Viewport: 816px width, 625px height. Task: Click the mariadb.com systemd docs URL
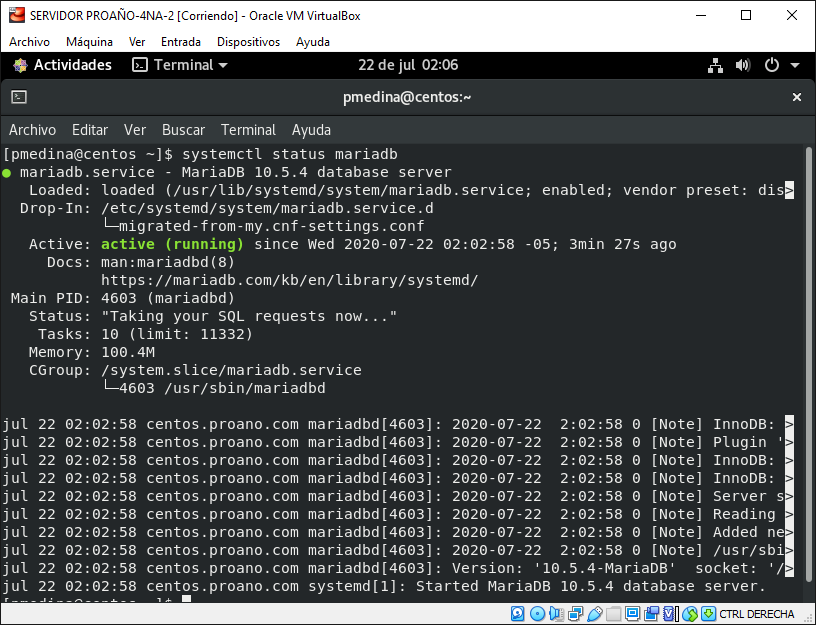pos(289,280)
